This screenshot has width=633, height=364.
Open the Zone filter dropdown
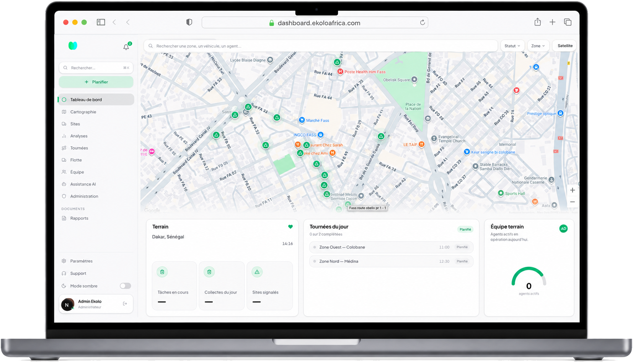(x=538, y=46)
